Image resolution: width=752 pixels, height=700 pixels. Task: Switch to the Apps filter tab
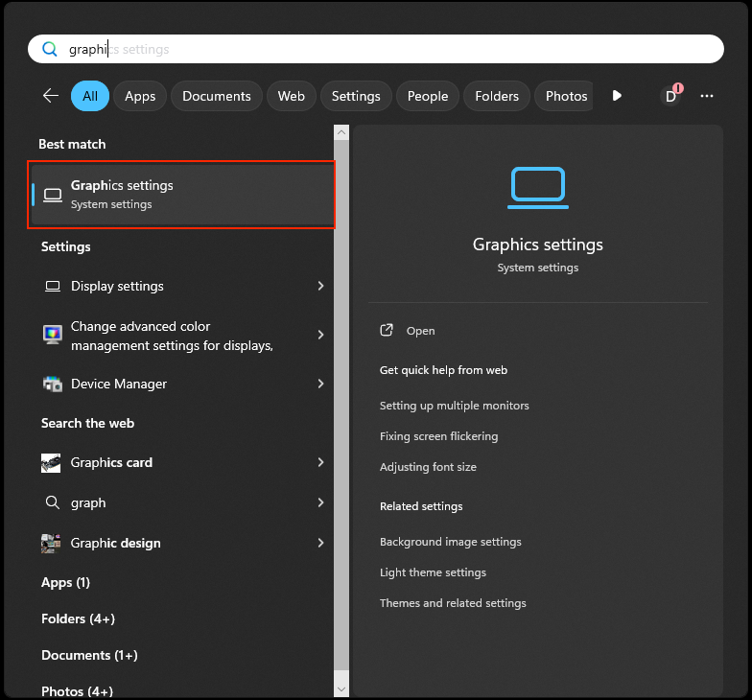140,96
